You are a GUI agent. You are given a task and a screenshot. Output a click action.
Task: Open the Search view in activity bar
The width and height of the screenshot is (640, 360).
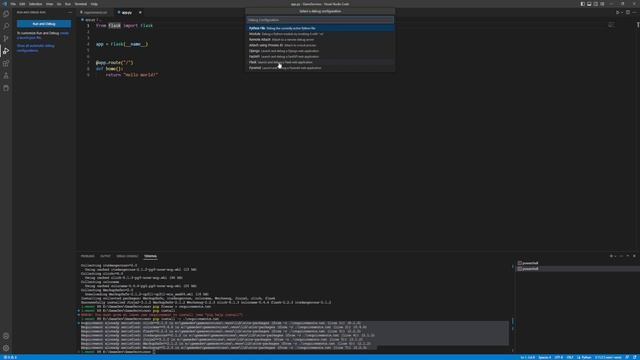6,26
